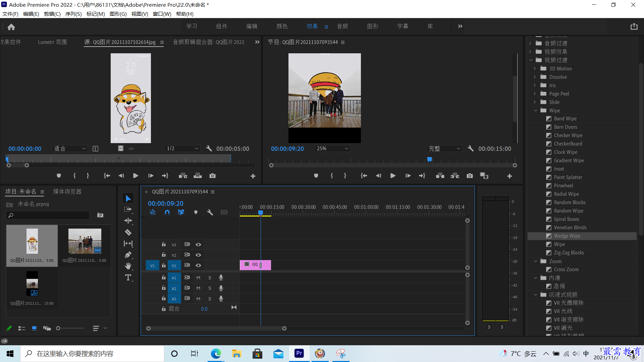Switch to 颜色 workspace tab
Image resolution: width=644 pixels, height=362 pixels.
282,26
